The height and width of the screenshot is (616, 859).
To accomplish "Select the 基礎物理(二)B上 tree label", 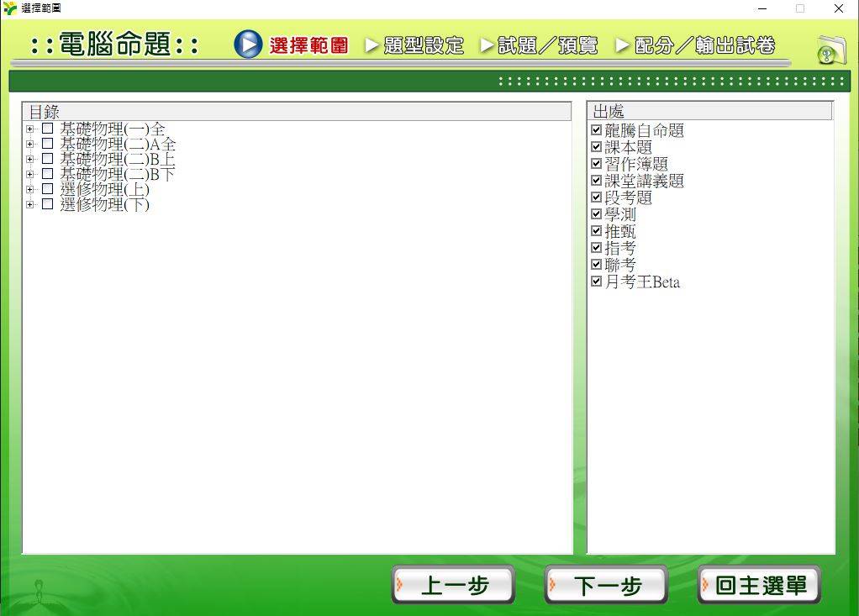I will click(117, 160).
